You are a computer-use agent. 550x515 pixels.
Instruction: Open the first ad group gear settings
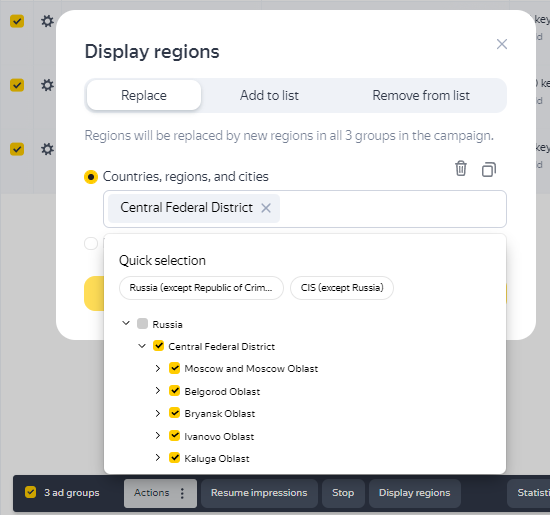47,21
